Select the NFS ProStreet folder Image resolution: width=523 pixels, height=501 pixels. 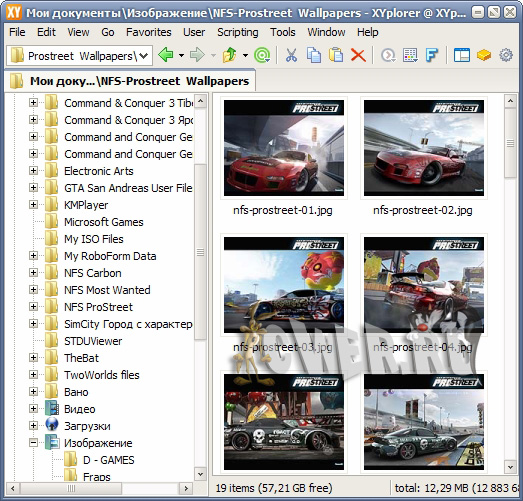(x=98, y=307)
